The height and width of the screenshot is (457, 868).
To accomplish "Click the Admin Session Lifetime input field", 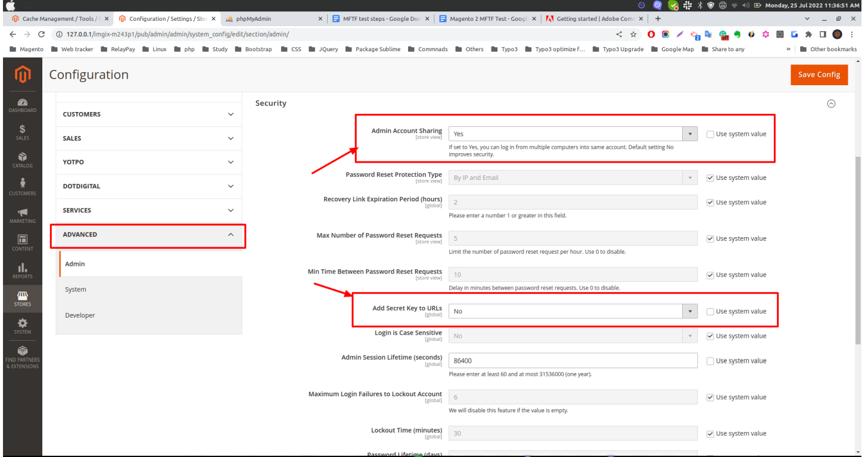I will click(573, 360).
